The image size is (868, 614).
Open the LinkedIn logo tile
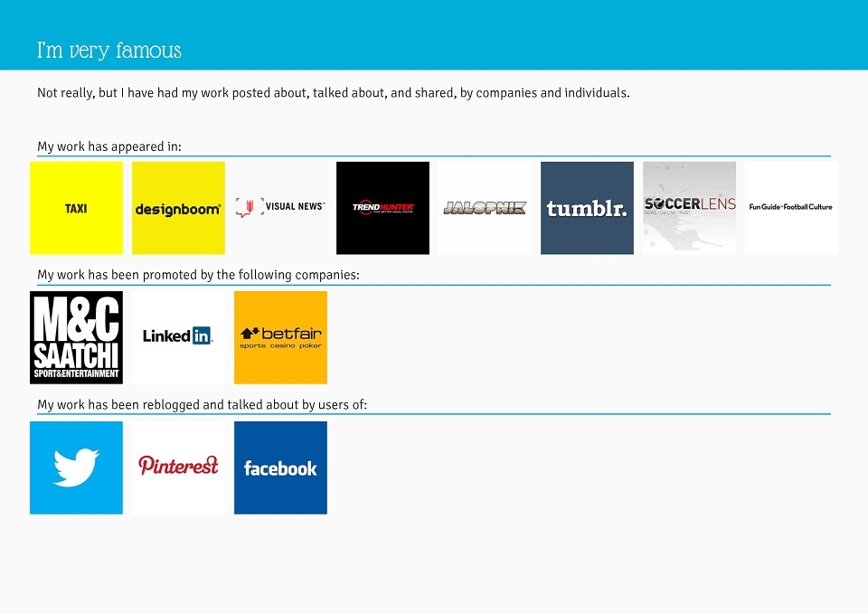(x=178, y=337)
